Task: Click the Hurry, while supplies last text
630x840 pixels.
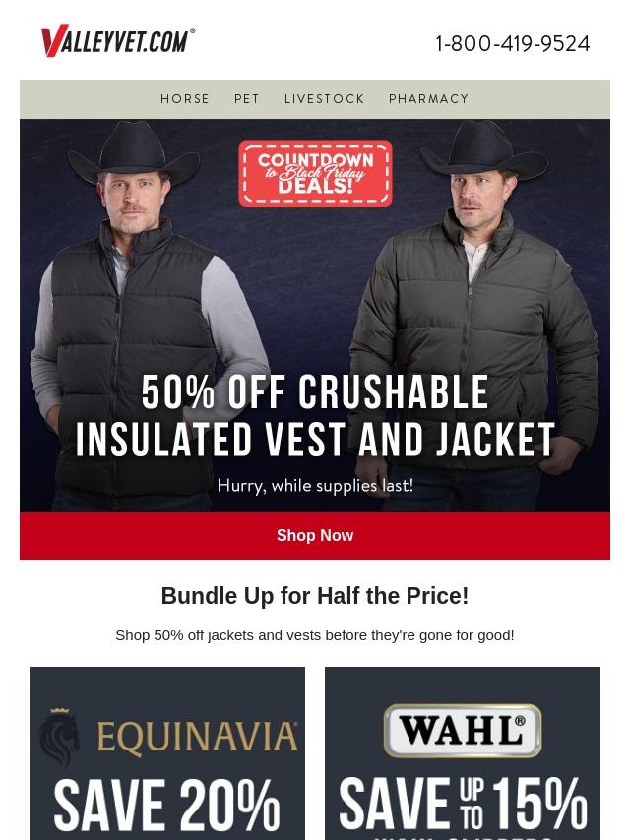Action: tap(315, 486)
